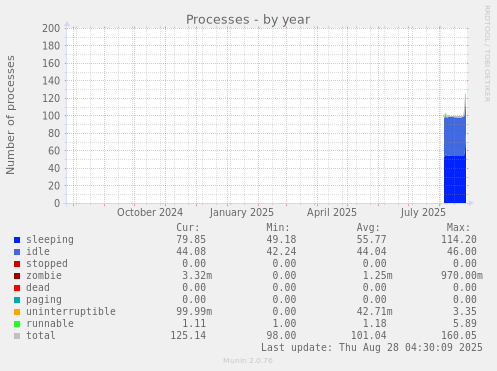Select the 'uninterruptible' legend label

[x=71, y=312]
